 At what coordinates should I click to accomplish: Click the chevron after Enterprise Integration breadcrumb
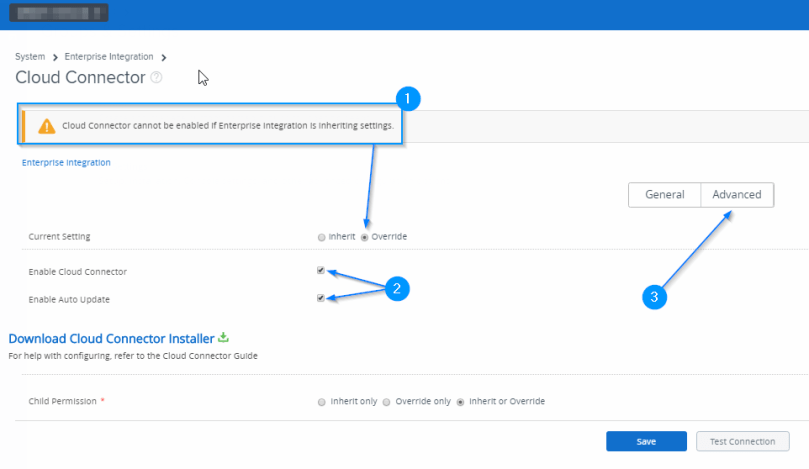pos(164,57)
